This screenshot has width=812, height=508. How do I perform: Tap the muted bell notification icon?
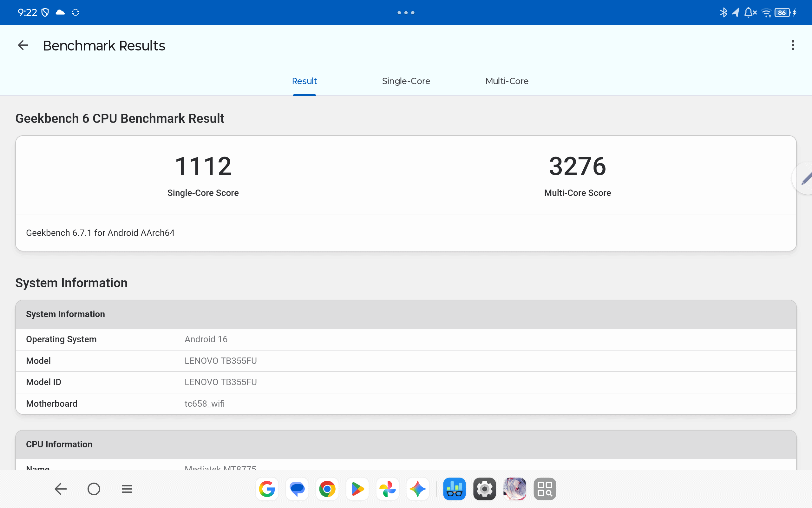(x=750, y=12)
